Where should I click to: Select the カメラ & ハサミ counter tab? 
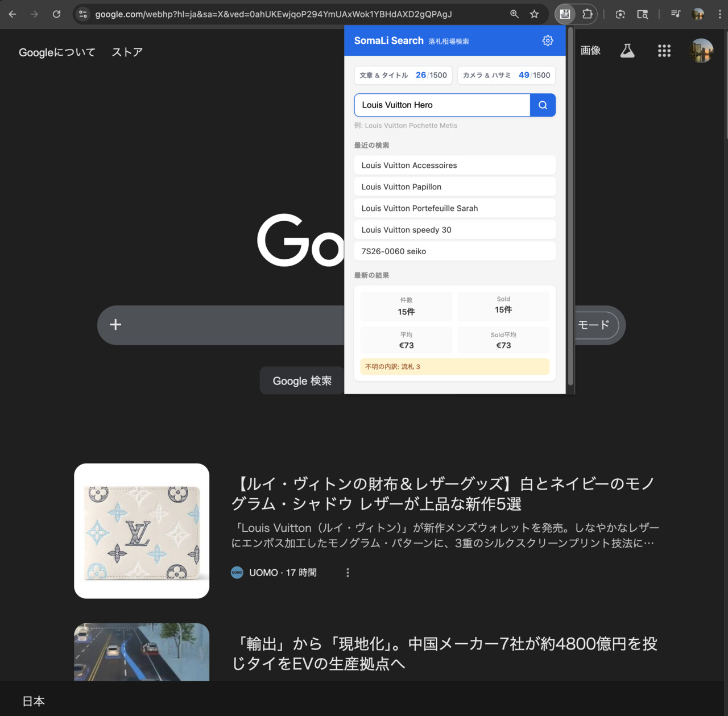[x=506, y=75]
